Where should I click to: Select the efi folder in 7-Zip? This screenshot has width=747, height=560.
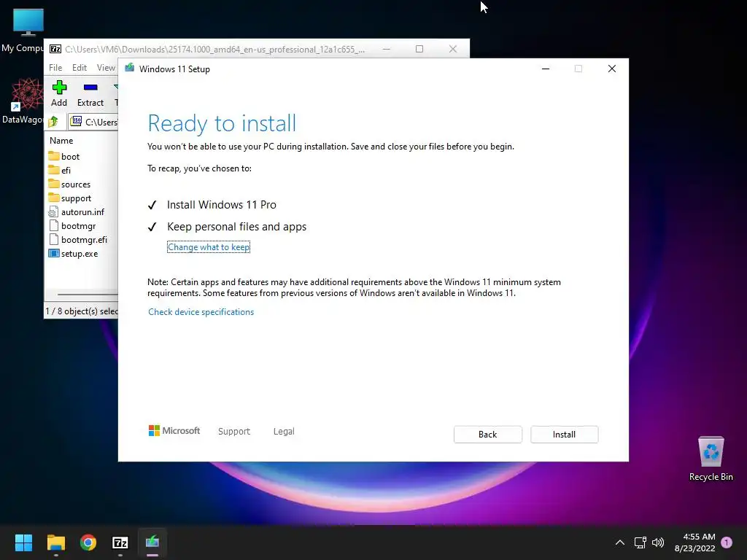coord(60,170)
